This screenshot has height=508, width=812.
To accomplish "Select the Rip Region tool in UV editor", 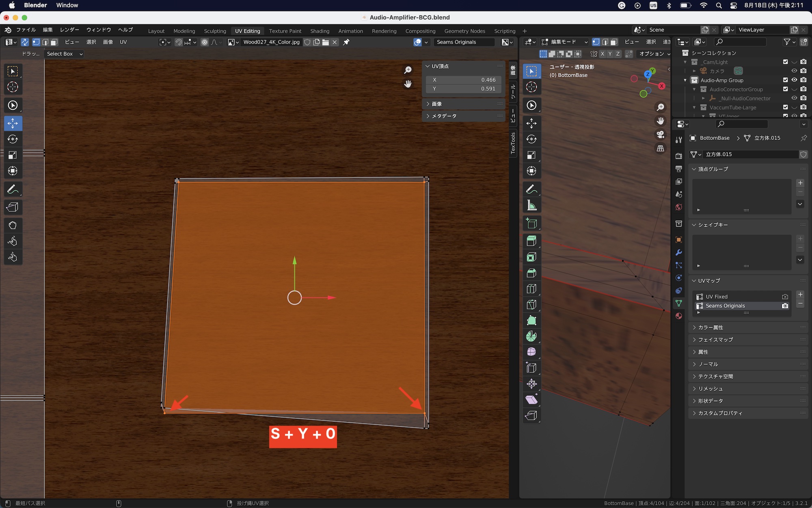I will 13,207.
